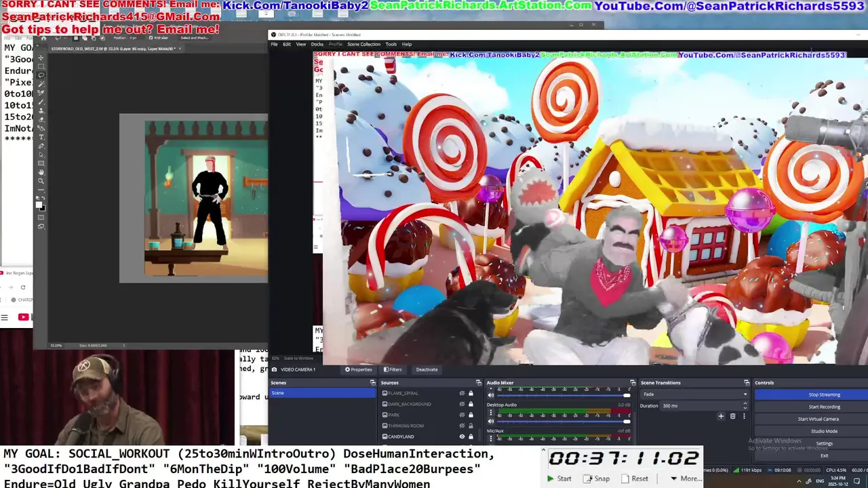Screen dimensions: 868x488
Task: Click the foreground/background color swatch in Photoshop
Action: [40, 206]
